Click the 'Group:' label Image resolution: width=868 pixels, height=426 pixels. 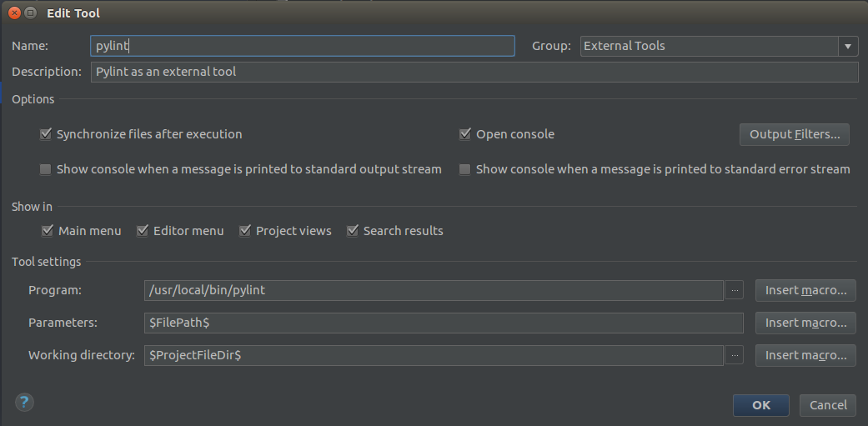551,47
